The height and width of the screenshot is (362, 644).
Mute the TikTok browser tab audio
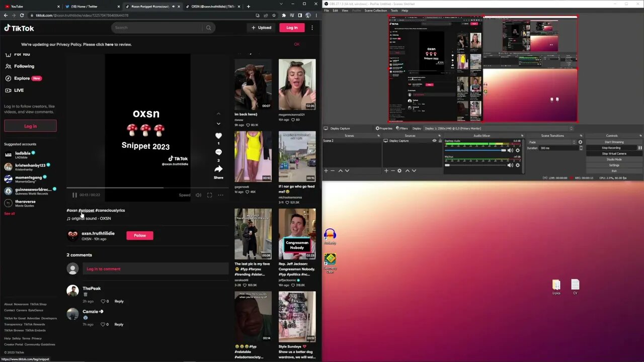click(x=174, y=7)
